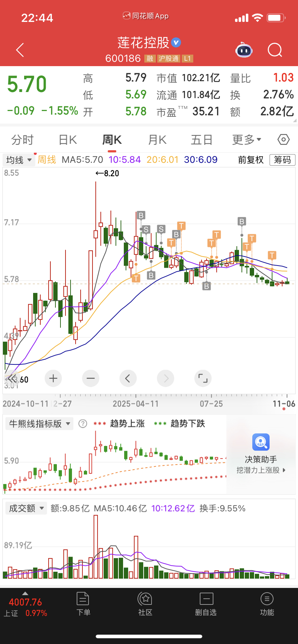Open 社区 community icon
Screen dimensions: 298x644
[x=145, y=599]
